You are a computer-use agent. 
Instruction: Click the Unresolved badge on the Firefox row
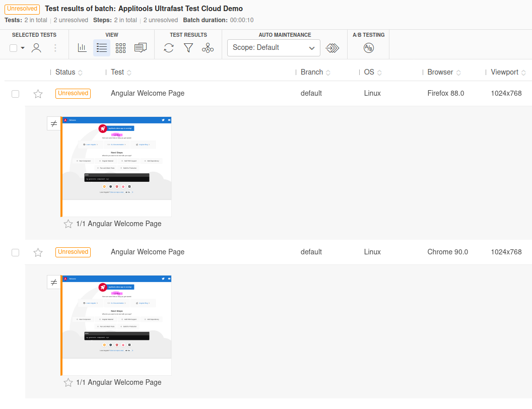73,93
